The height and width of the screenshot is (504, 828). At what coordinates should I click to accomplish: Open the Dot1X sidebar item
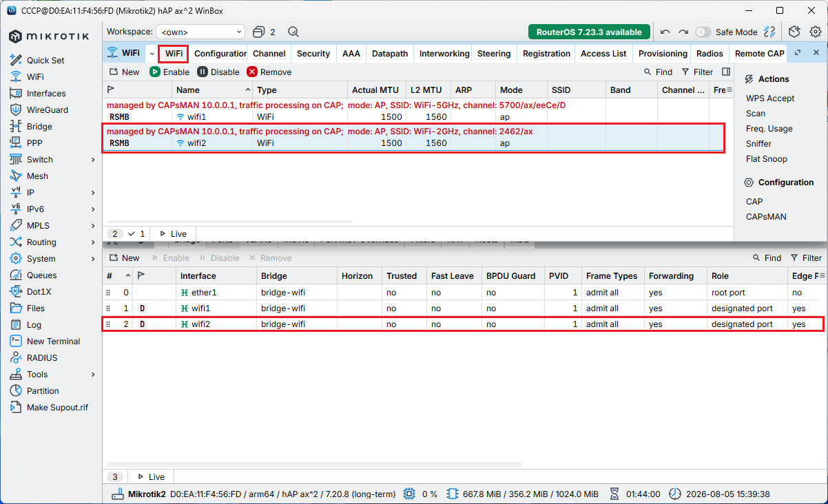coord(39,291)
